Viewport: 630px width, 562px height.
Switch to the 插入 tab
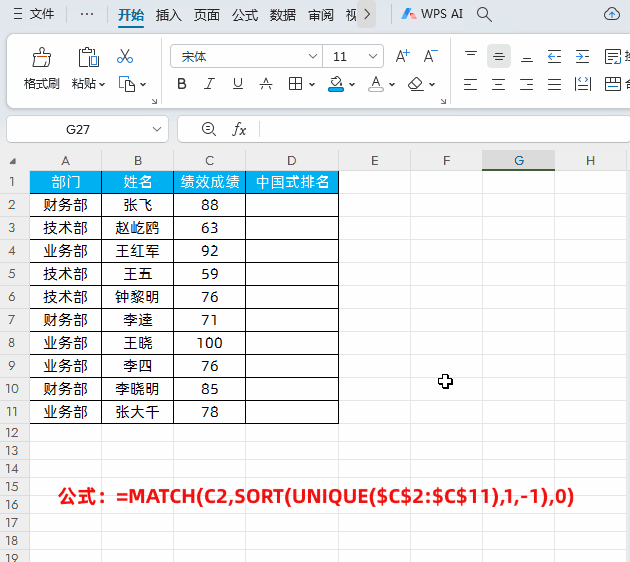tap(168, 15)
